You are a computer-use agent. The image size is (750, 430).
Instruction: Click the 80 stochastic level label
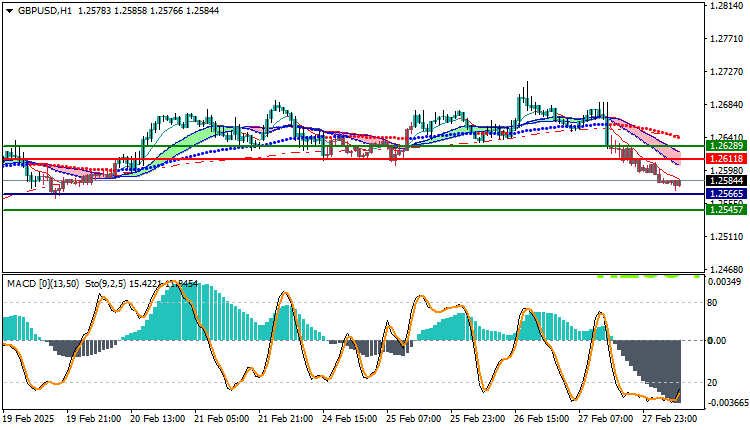(712, 303)
